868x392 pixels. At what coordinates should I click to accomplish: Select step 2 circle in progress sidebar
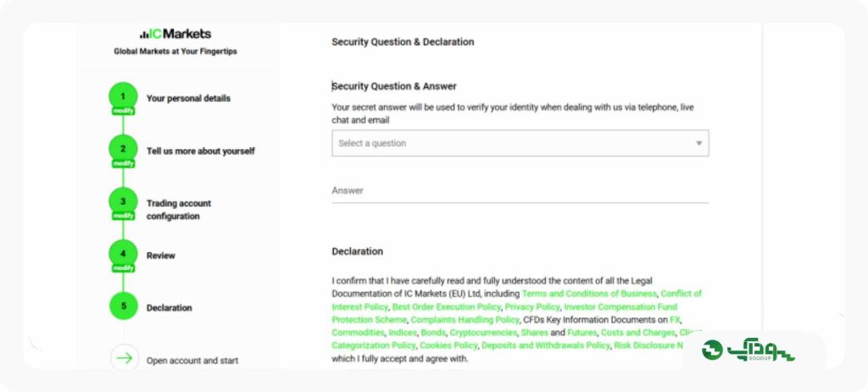point(123,149)
